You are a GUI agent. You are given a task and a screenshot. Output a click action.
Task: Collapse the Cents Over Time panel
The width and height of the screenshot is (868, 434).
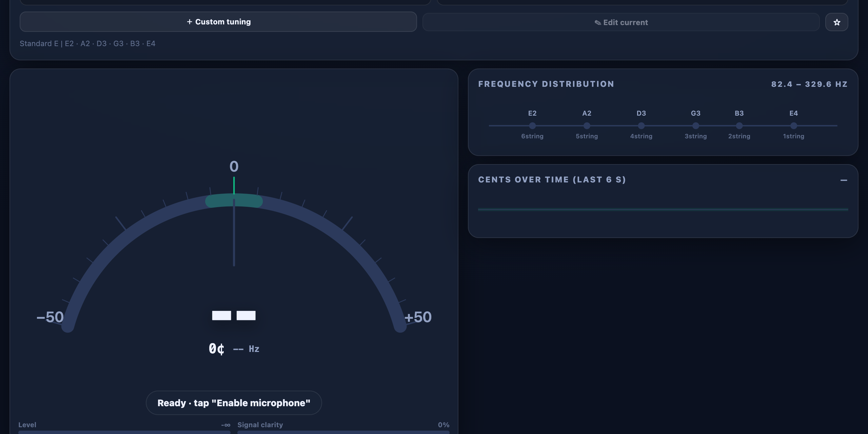click(844, 180)
